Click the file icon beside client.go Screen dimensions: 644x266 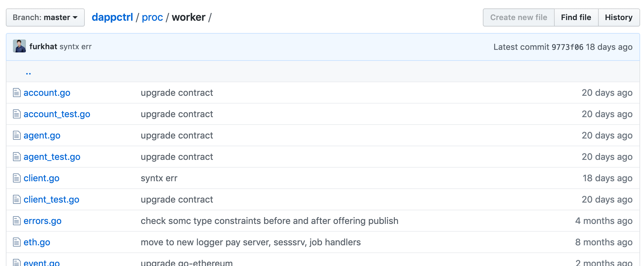coord(17,178)
